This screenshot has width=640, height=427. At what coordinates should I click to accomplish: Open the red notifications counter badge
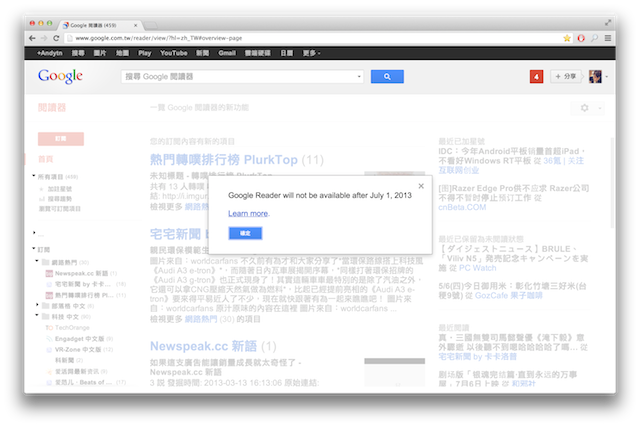click(x=536, y=76)
